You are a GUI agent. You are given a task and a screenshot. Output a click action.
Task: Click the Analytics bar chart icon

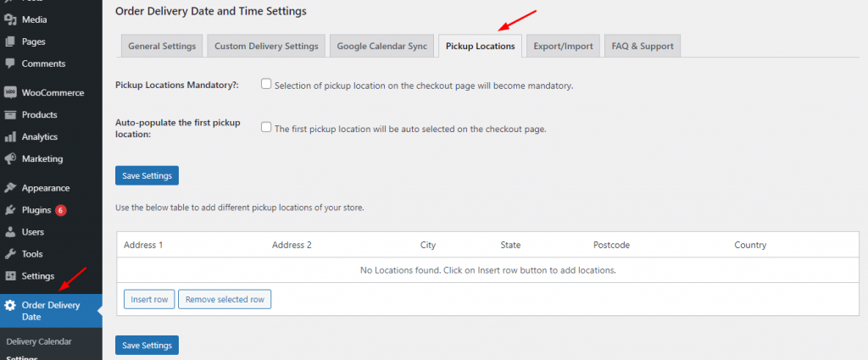tap(9, 136)
